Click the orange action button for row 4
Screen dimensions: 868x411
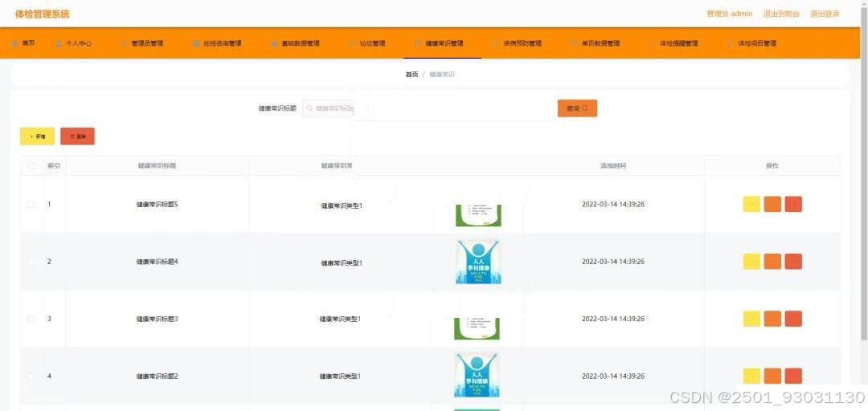click(x=772, y=376)
